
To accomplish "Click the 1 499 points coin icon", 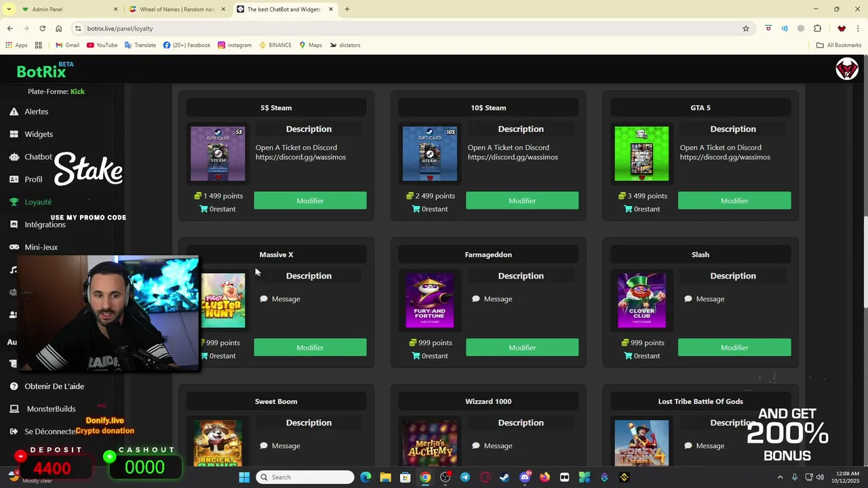I will tap(198, 196).
